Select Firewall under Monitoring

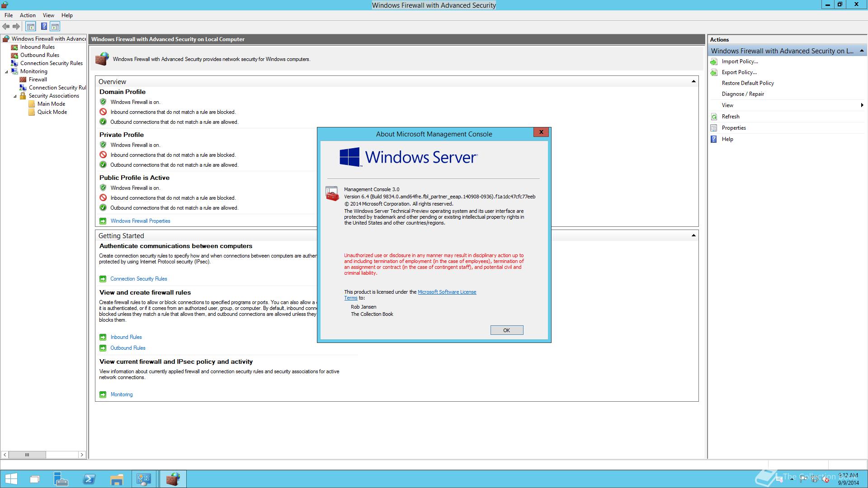(x=38, y=80)
